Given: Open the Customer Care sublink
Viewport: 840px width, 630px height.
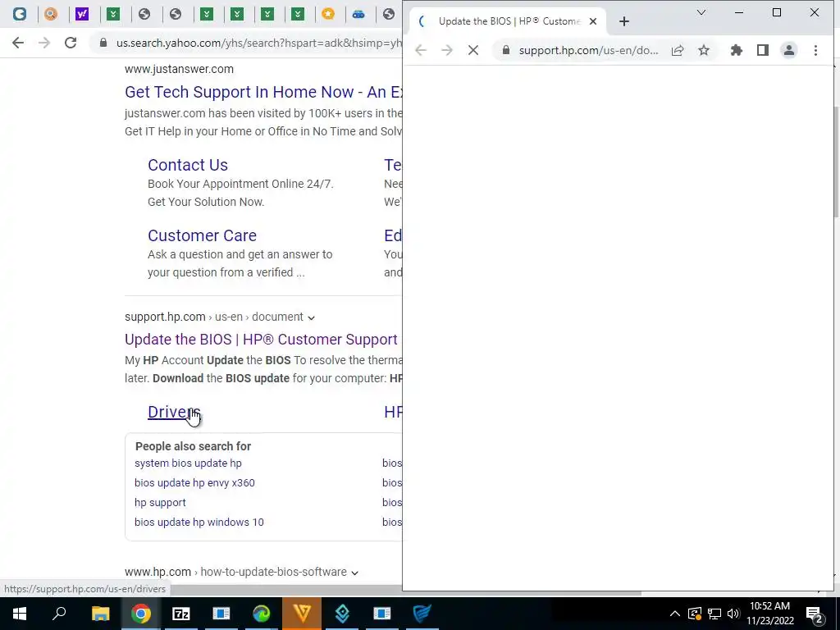Looking at the screenshot, I should tap(202, 235).
